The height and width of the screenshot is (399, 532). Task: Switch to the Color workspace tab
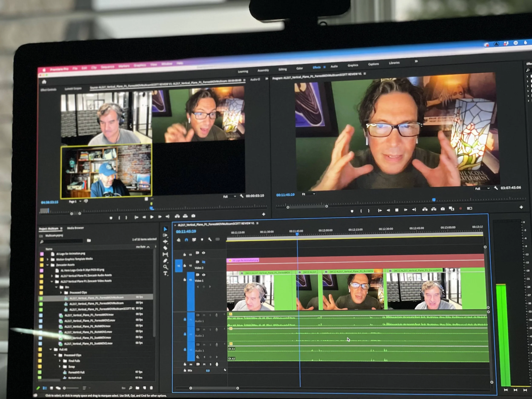[299, 68]
